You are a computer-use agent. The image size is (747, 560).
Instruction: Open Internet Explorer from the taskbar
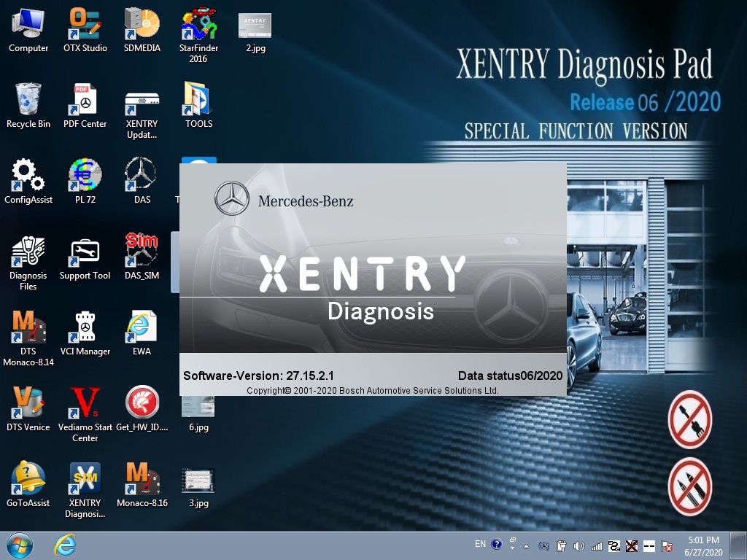pyautogui.click(x=64, y=545)
